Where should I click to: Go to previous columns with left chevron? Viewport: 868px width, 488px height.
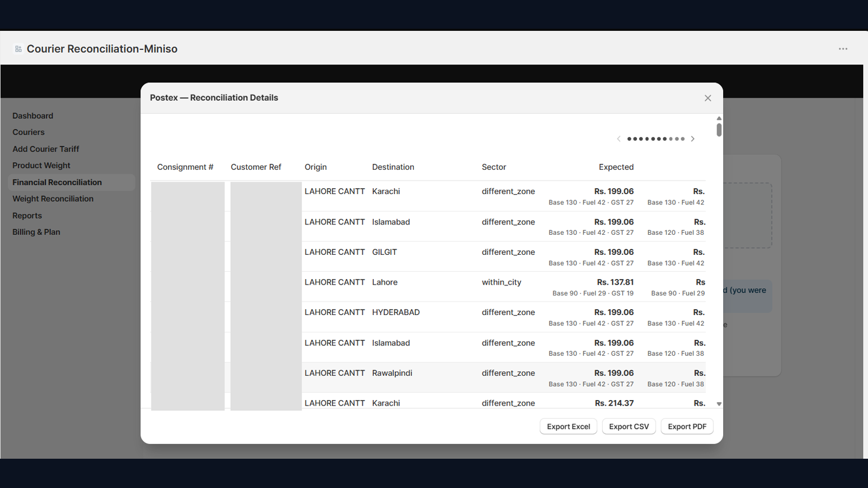click(x=618, y=139)
